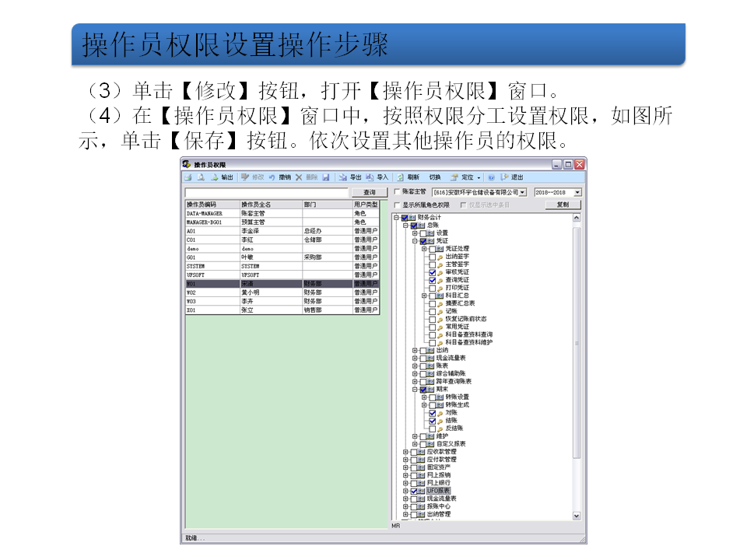
Task: Select the operator row named 李红
Action: pyautogui.click(x=282, y=240)
